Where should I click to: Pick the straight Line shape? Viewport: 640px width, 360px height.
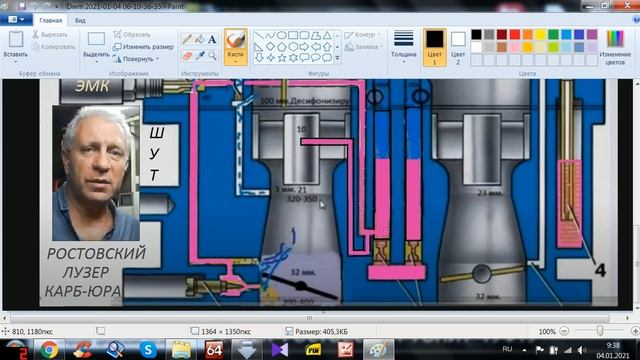259,36
